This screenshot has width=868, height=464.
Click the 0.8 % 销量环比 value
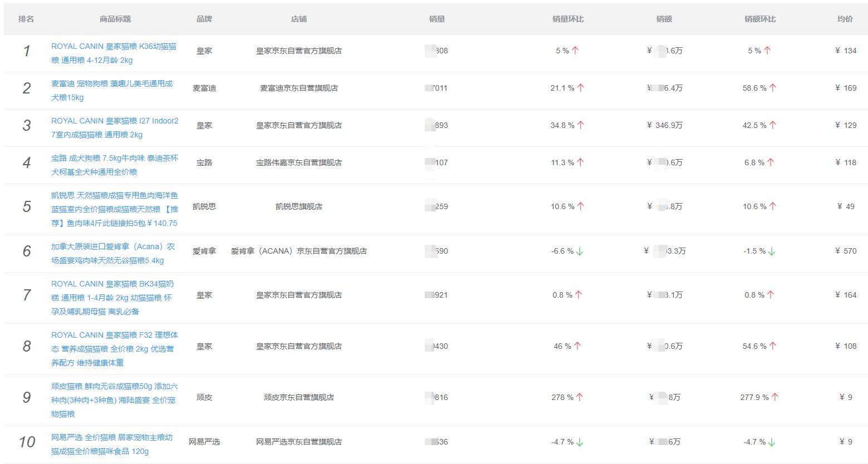point(562,295)
